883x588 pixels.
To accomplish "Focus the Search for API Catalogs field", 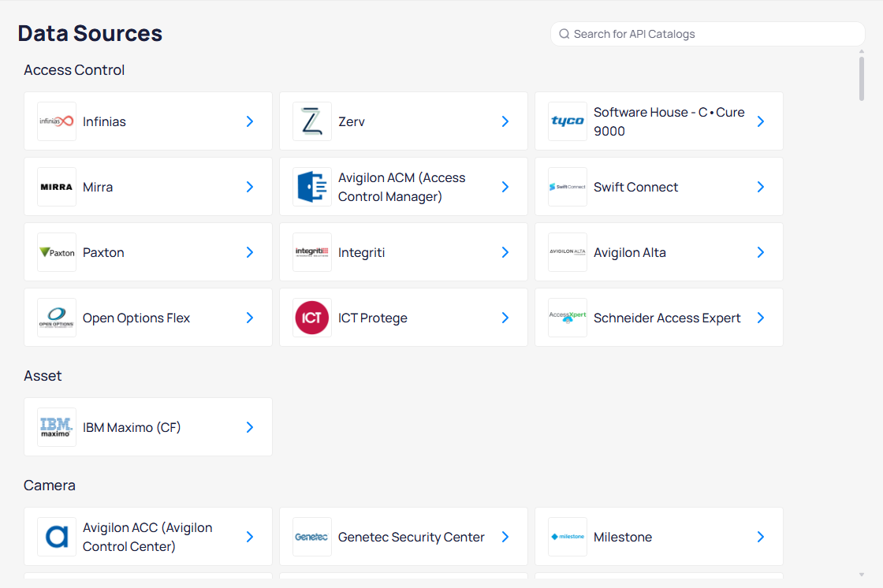I will click(708, 34).
